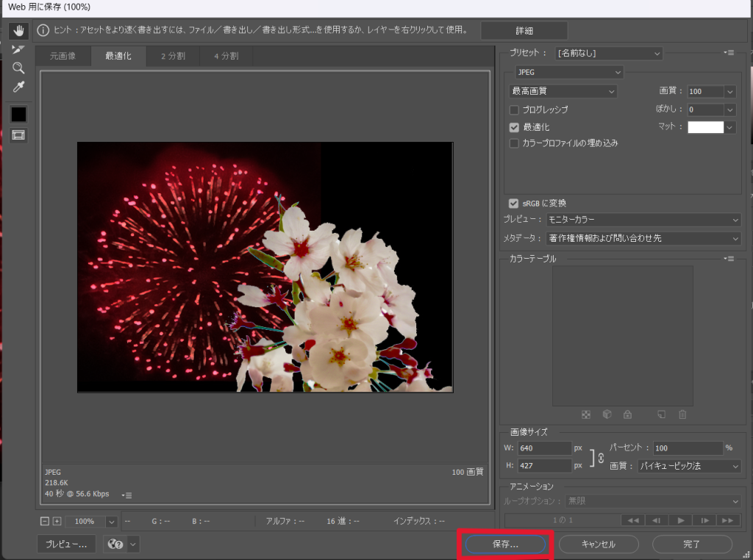
Task: Select the Slice Select tool
Action: [x=18, y=50]
